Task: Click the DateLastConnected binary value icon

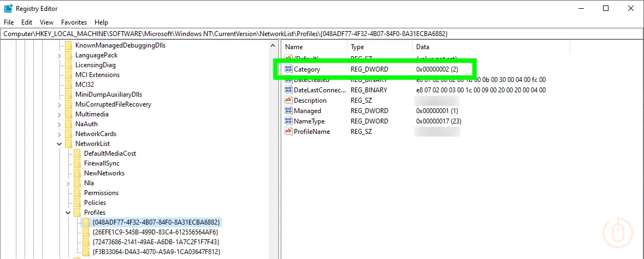Action: (x=288, y=90)
